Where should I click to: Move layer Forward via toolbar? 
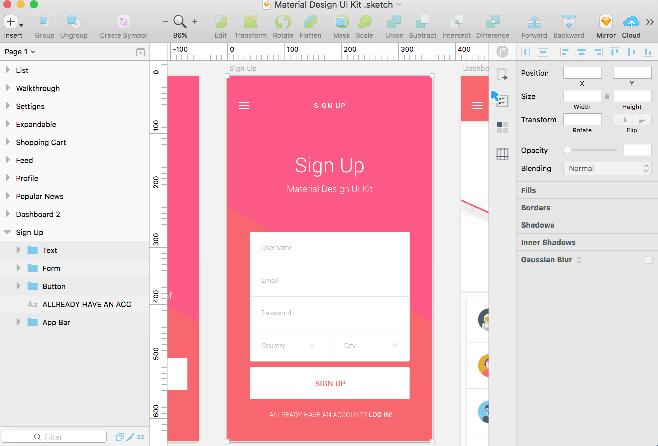tap(534, 21)
